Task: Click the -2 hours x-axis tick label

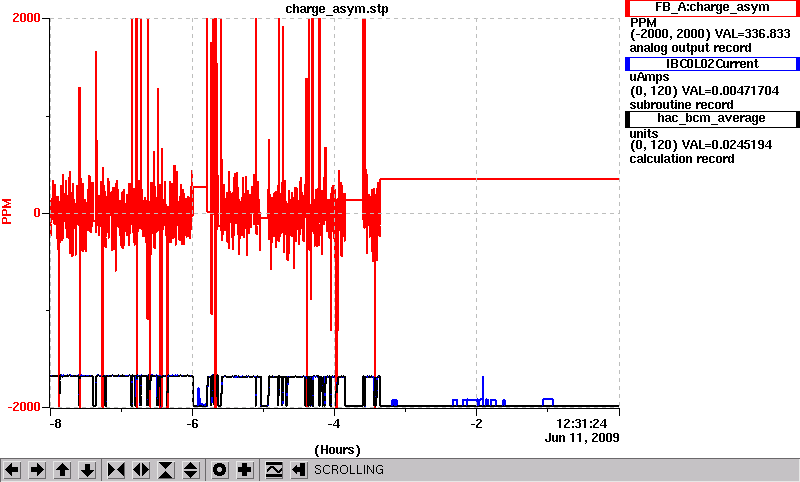Action: [476, 424]
